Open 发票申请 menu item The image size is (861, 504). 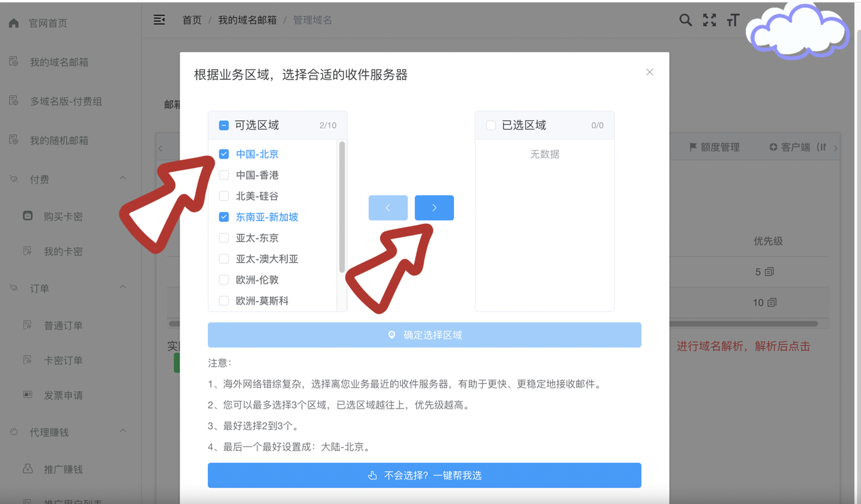pos(63,395)
